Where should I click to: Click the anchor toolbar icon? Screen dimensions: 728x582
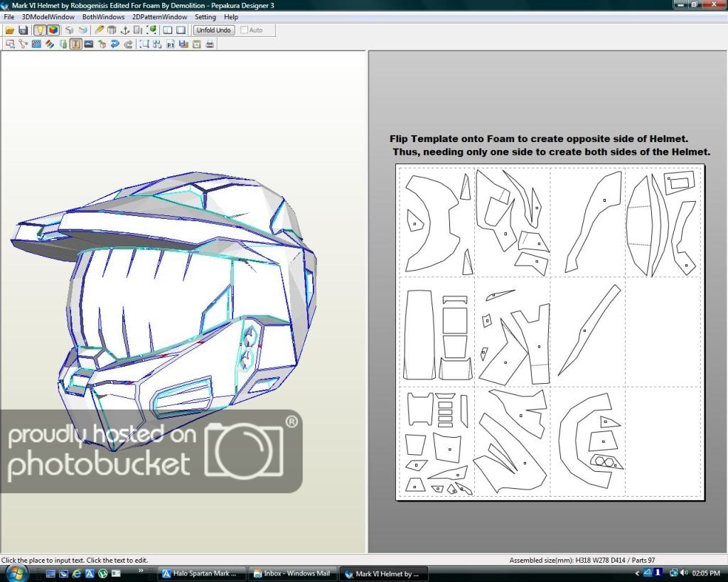click(125, 30)
